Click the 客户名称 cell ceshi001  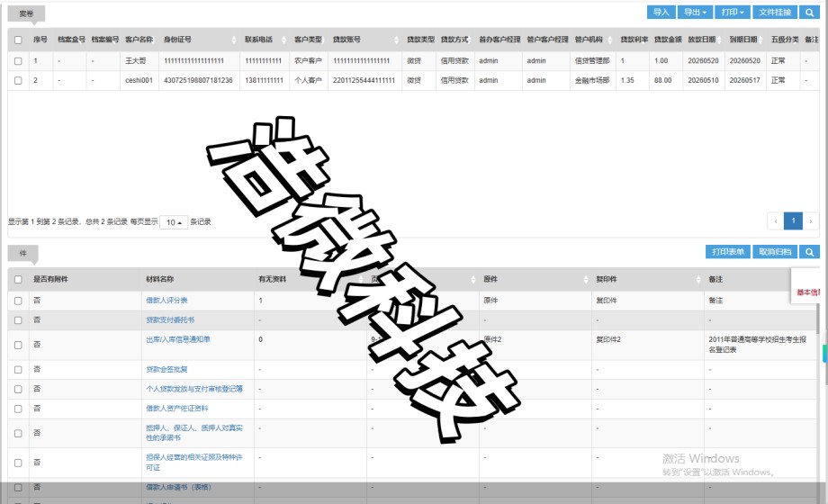[139, 81]
